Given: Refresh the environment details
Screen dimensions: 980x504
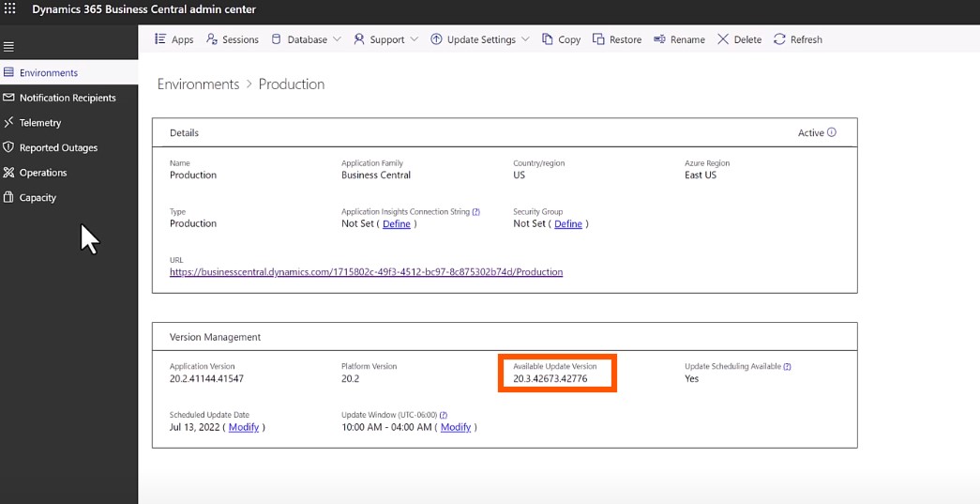Looking at the screenshot, I should coord(780,39).
